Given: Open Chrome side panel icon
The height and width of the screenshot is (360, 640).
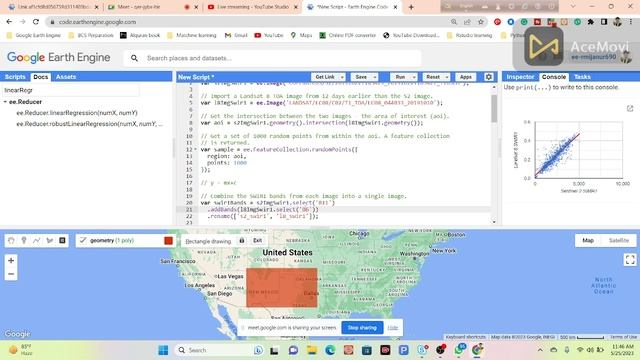Looking at the screenshot, I should point(604,22).
